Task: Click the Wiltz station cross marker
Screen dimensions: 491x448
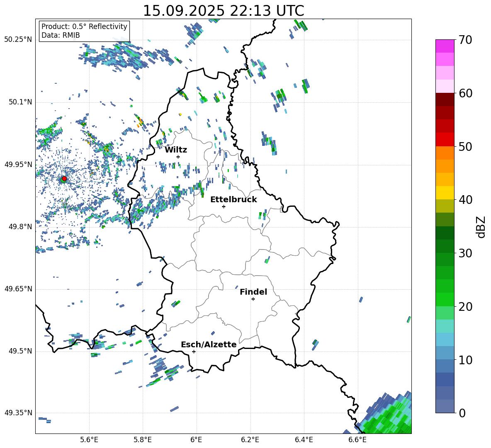Action: coord(178,157)
